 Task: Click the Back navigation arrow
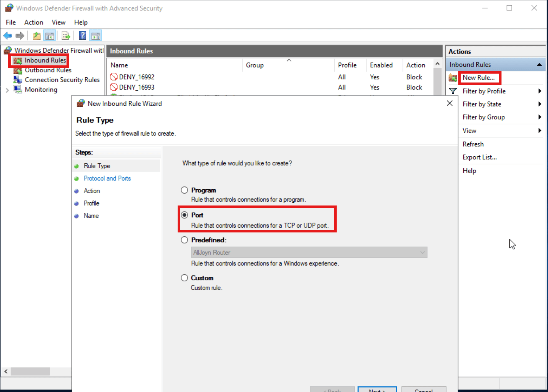[7, 35]
